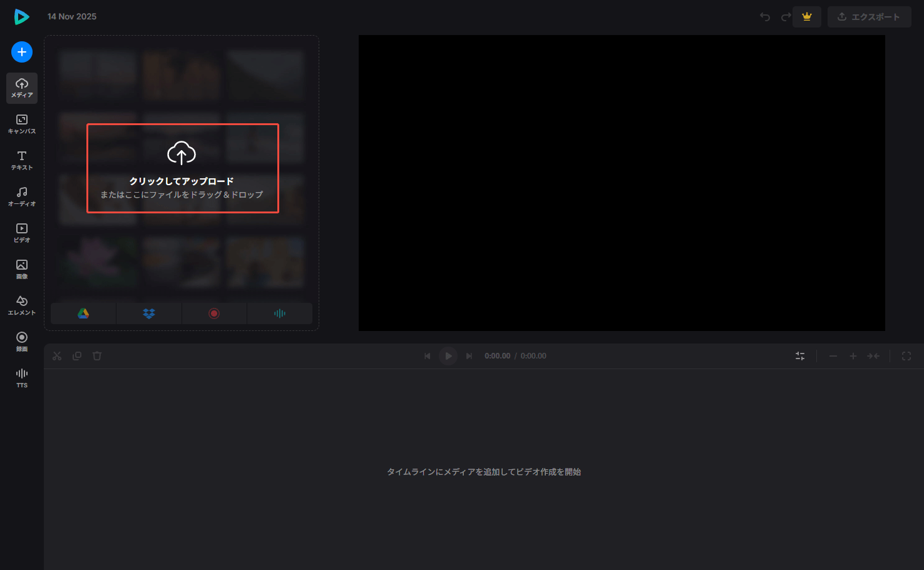Open the TTS text-to-speech panel
This screenshot has height=570, width=924.
[x=21, y=377]
